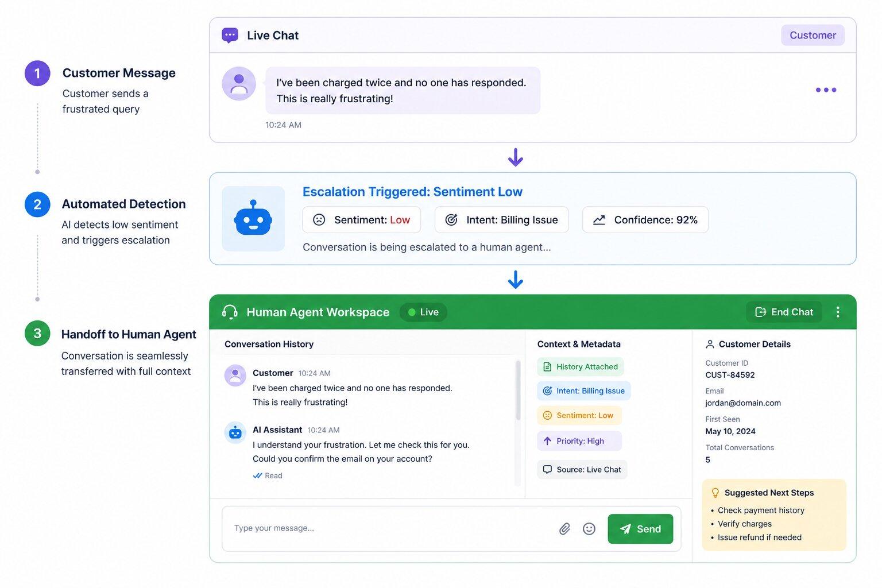Click the Sentiment: Low chip

[362, 220]
